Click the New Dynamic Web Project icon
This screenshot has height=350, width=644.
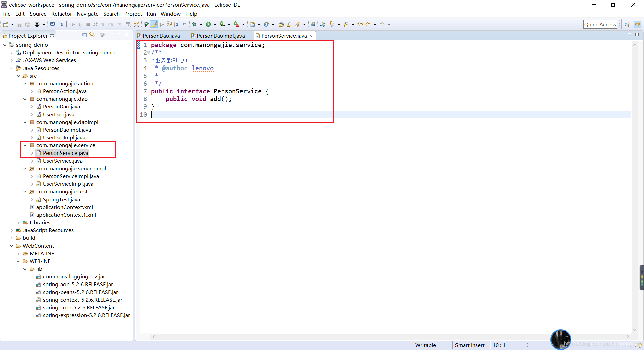(253, 24)
